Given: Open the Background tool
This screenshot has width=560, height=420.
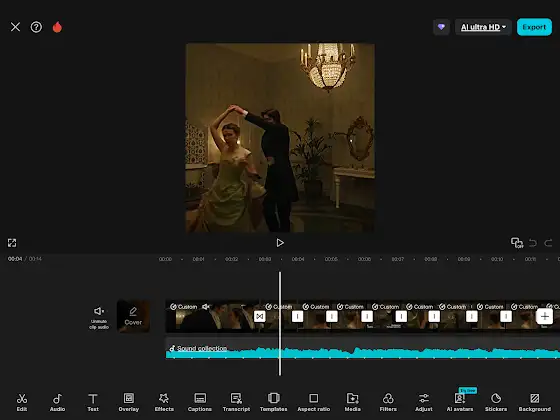Looking at the screenshot, I should [x=535, y=402].
